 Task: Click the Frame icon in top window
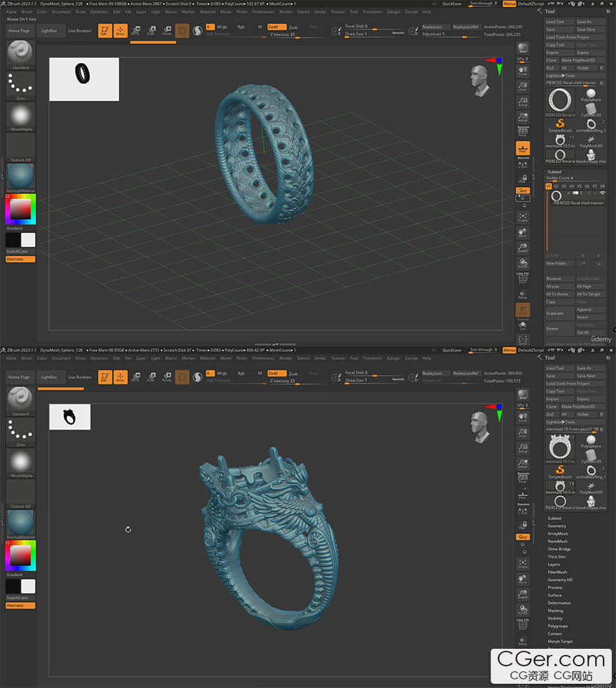pyautogui.click(x=522, y=217)
